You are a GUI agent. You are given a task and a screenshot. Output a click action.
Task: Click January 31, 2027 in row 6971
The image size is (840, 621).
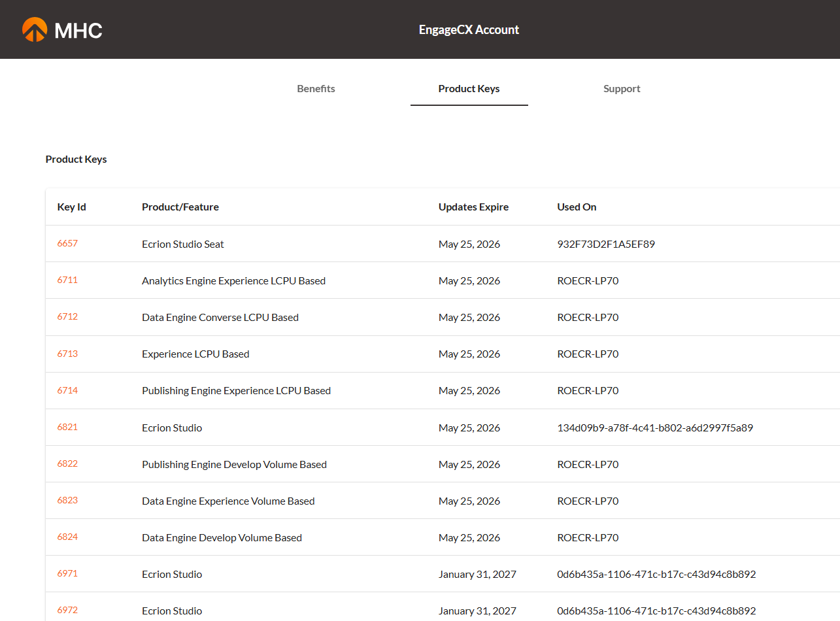pos(477,574)
